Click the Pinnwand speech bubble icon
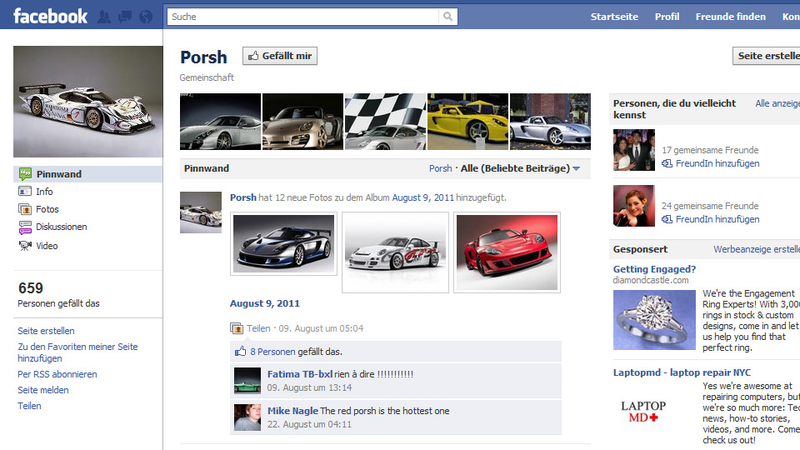This screenshot has width=800, height=450. tap(25, 174)
